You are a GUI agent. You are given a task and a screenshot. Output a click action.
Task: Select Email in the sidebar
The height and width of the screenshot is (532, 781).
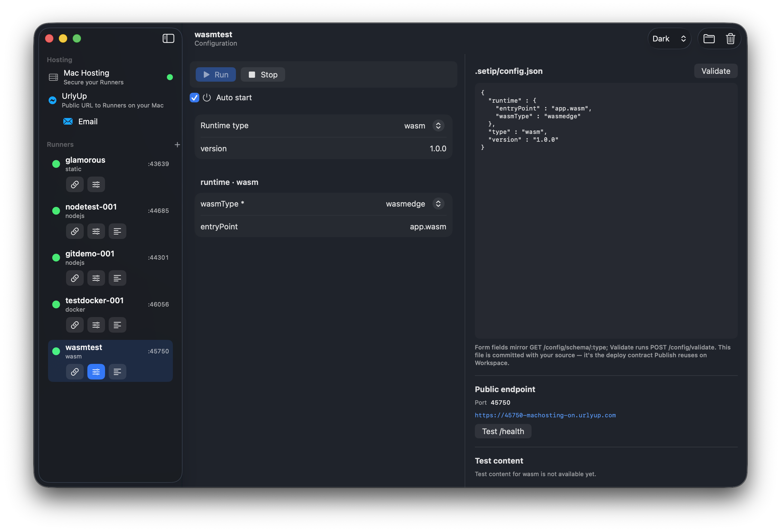88,121
